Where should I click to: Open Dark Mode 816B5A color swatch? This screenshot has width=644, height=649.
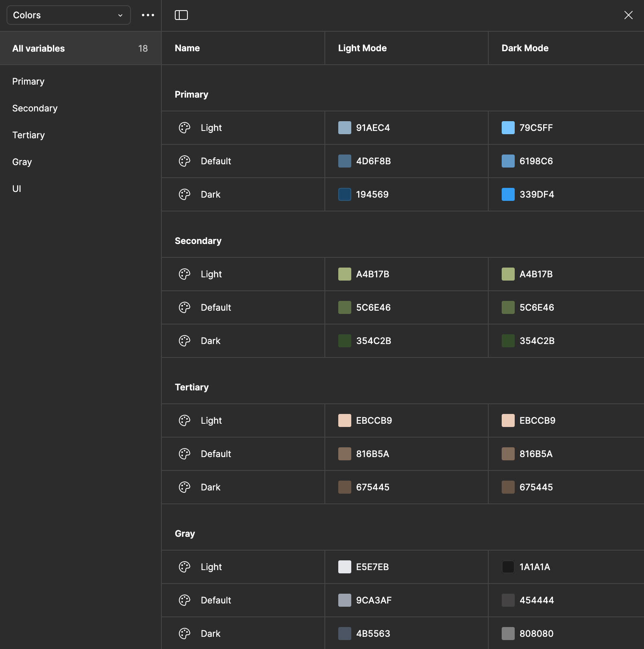pos(508,454)
